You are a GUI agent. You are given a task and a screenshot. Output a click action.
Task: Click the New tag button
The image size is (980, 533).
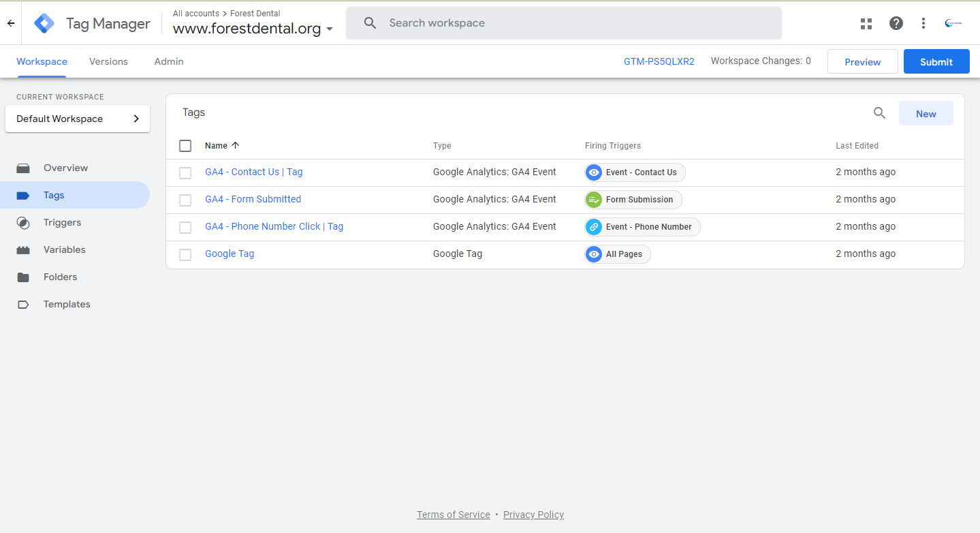click(926, 113)
